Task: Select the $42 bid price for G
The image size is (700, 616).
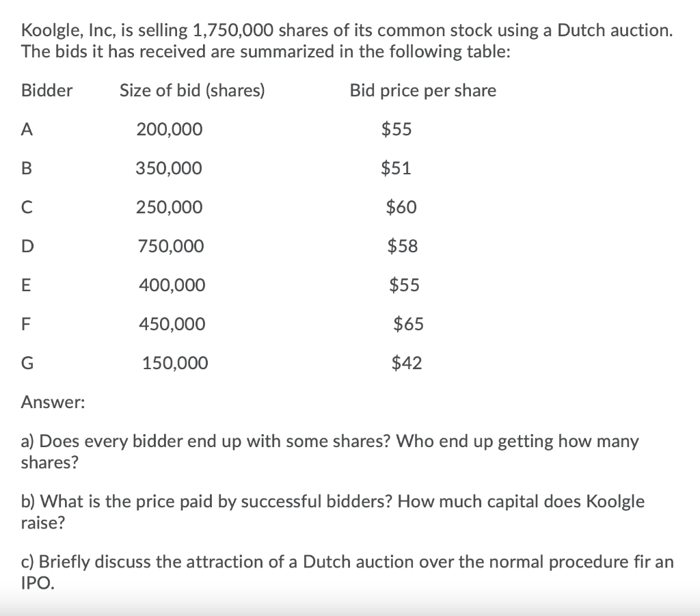Action: tap(407, 362)
